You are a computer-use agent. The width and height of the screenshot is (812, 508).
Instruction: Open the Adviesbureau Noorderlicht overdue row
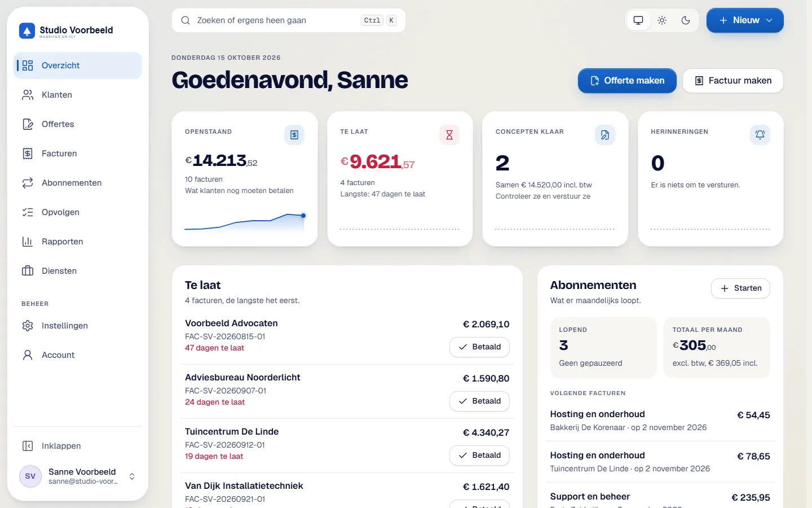click(347, 391)
